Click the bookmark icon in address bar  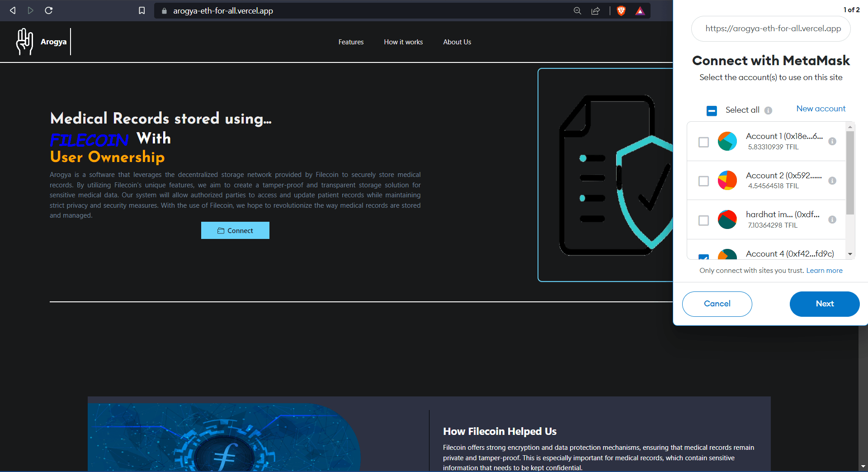tap(142, 10)
